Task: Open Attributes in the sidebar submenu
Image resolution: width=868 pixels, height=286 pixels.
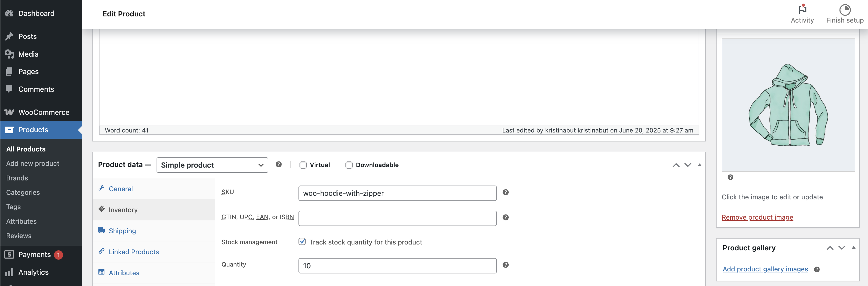Action: 21,221
